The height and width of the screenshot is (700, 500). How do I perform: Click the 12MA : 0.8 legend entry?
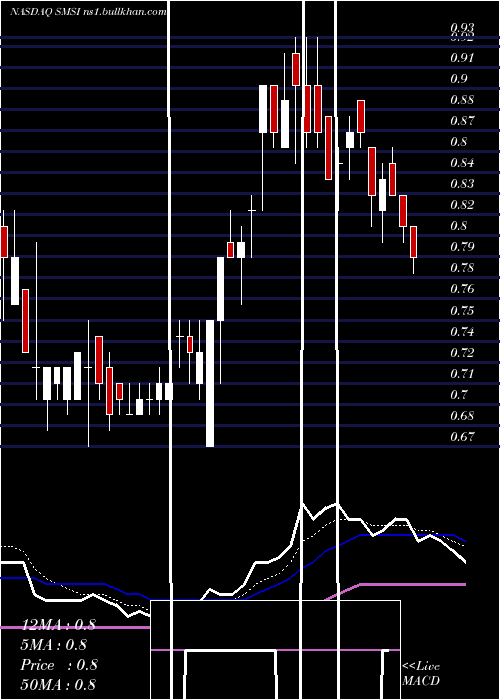click(x=58, y=625)
